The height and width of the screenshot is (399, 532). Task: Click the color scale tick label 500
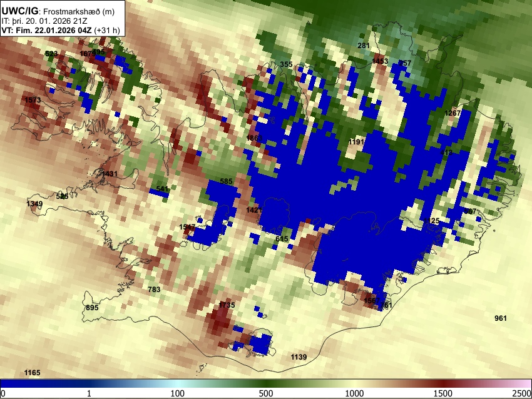pos(266,393)
